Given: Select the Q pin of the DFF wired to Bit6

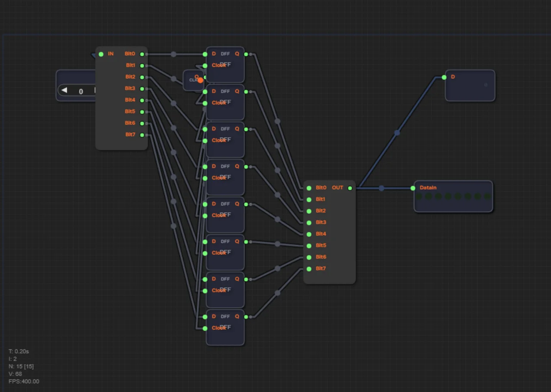Looking at the screenshot, I should [x=246, y=279].
